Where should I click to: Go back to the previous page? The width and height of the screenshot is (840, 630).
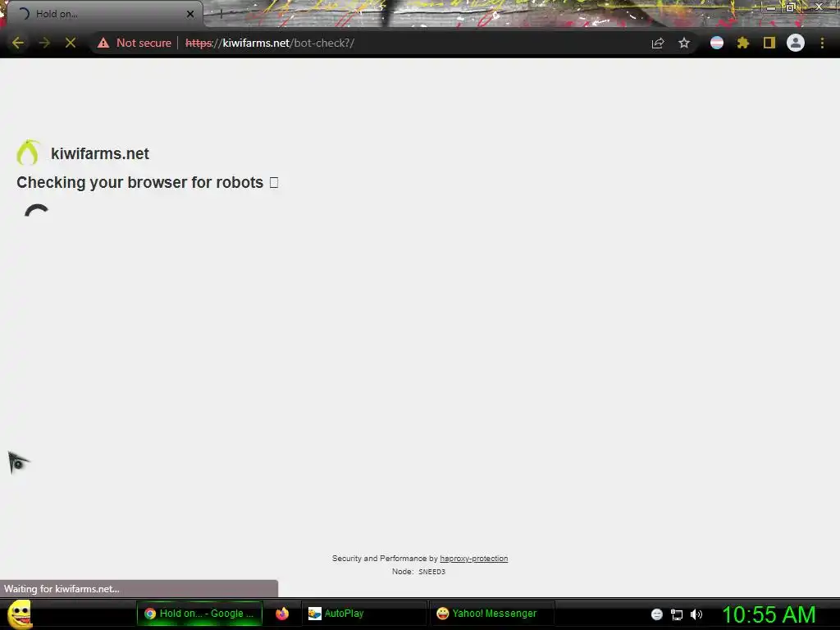pos(18,43)
